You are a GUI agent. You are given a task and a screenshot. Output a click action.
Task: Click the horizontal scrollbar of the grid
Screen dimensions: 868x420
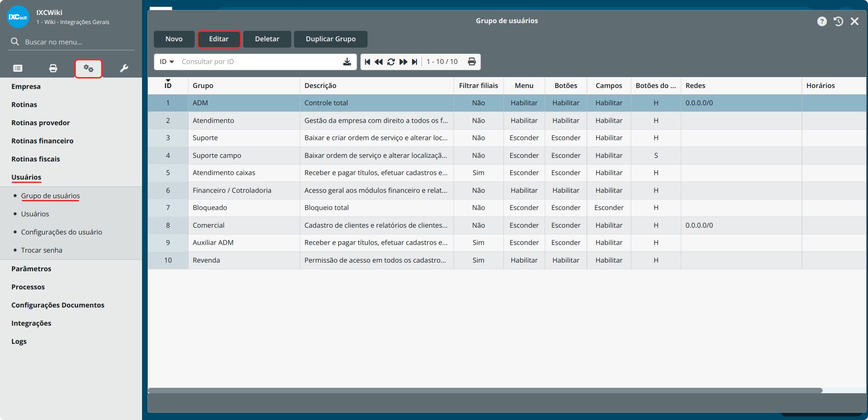pyautogui.click(x=485, y=391)
